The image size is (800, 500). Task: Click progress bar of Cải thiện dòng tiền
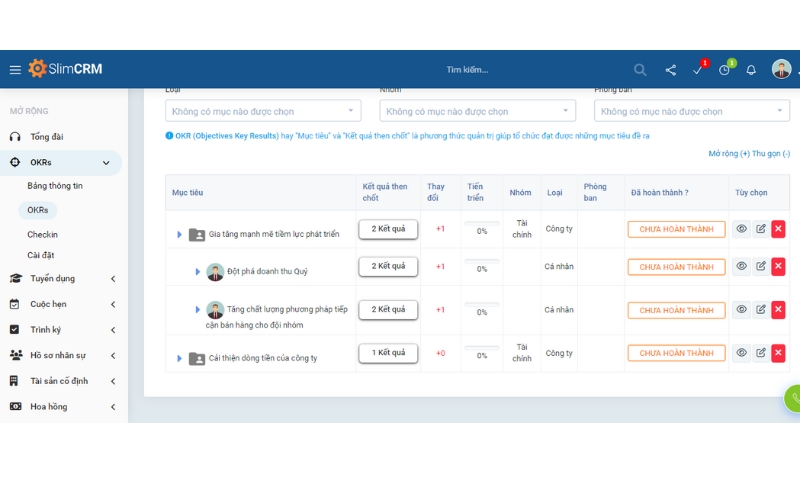pos(482,348)
